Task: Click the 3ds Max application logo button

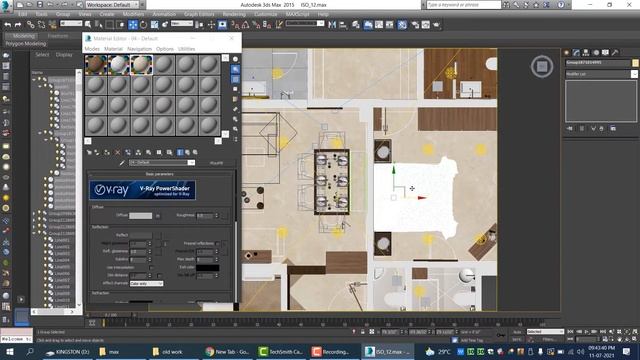Action: point(6,5)
